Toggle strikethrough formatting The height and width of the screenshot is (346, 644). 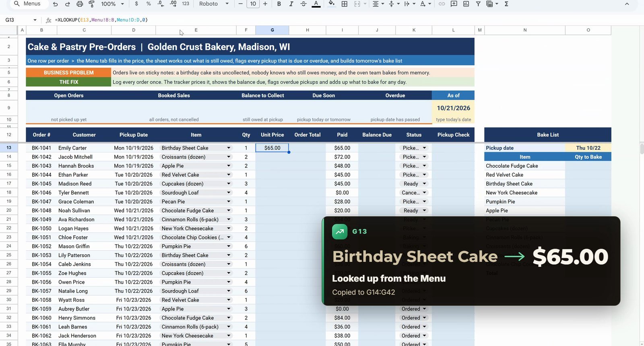point(303,4)
